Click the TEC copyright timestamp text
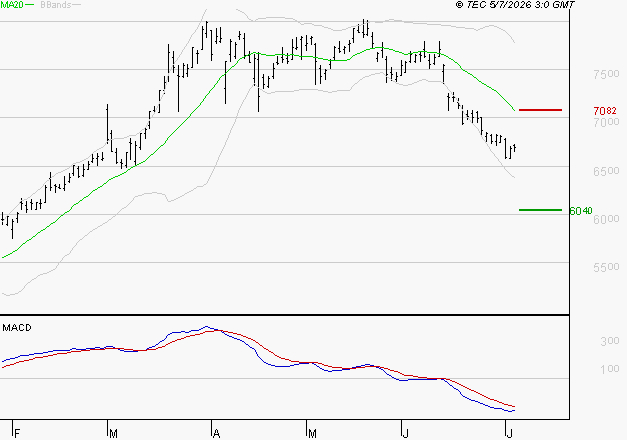 515,5
